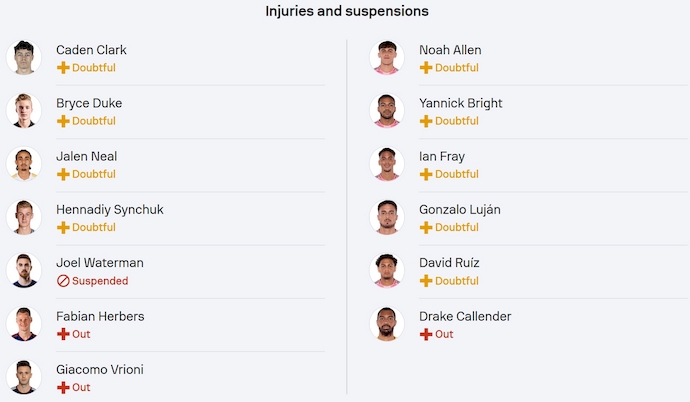
Task: Select the Yannick Bright name link
Action: point(461,103)
